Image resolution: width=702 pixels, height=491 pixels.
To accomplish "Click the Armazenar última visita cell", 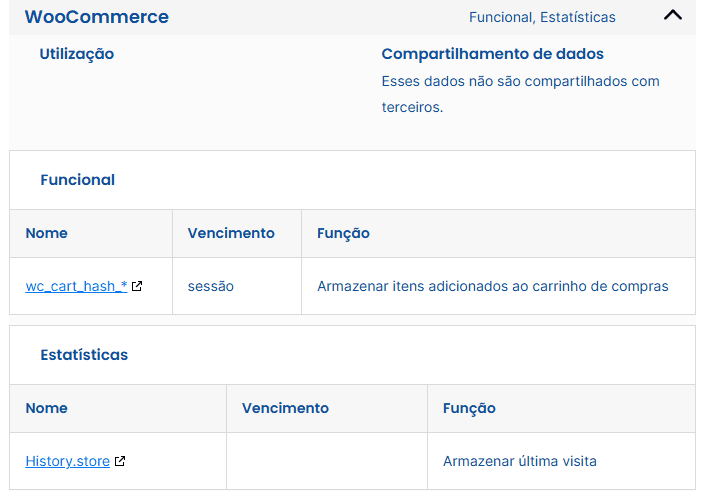I will point(561,461).
